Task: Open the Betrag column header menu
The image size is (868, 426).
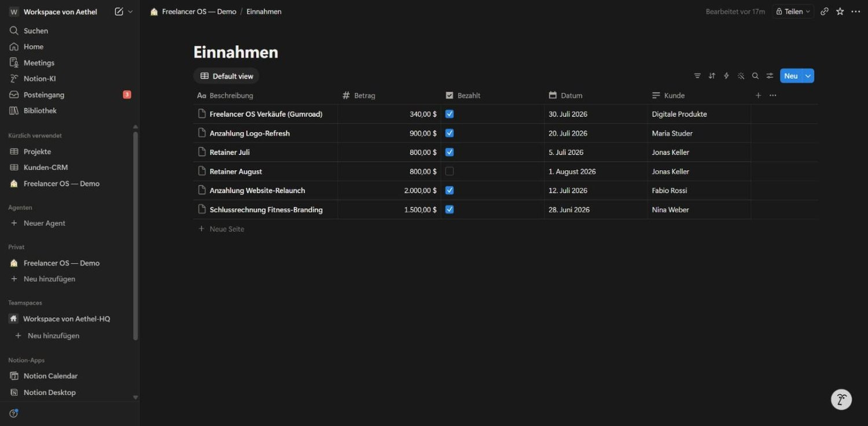Action: point(389,96)
